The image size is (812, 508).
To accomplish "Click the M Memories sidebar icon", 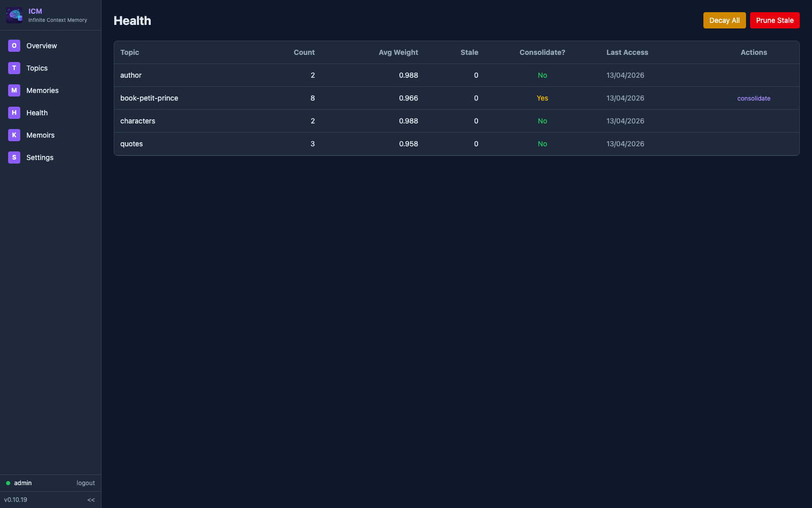I will [x=14, y=90].
